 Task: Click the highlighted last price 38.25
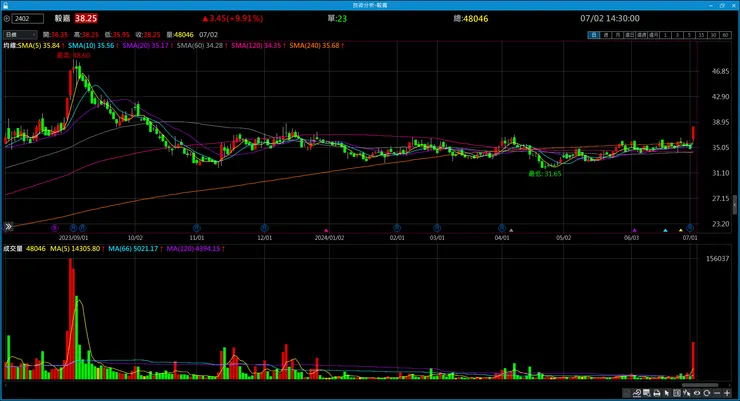[86, 18]
